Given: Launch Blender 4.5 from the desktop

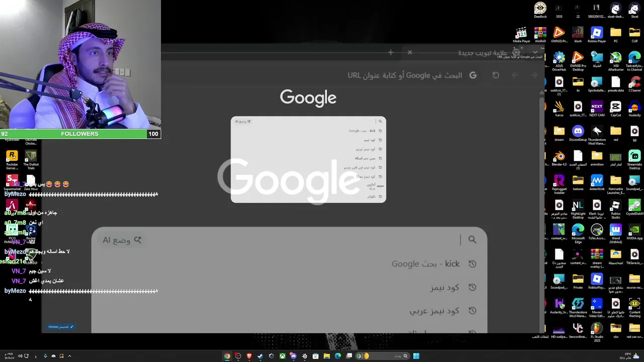Looking at the screenshot, I should (559, 158).
